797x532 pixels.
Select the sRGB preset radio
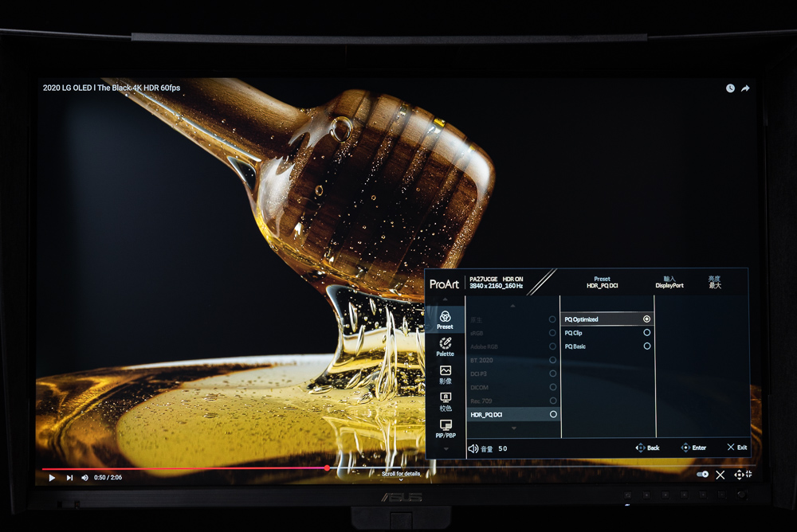point(552,333)
